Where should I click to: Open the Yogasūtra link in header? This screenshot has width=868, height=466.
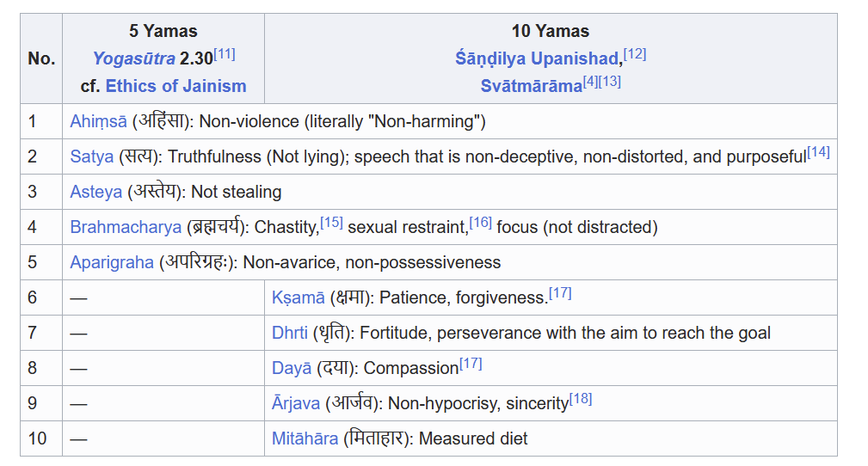coord(133,58)
